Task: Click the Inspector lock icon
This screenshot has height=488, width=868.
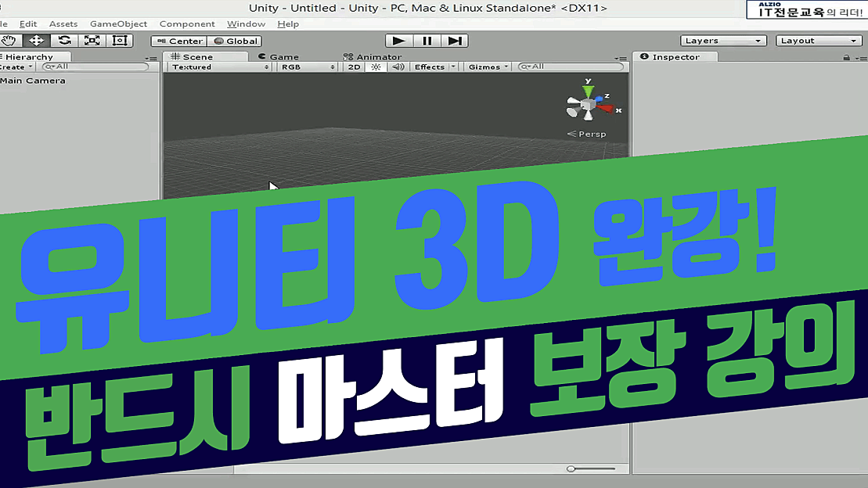Action: point(847,56)
